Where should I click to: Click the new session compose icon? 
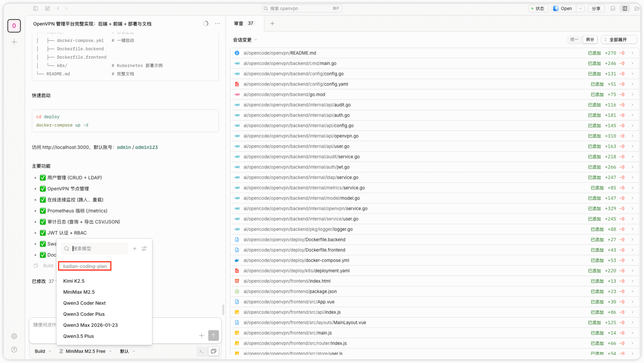(47, 8)
